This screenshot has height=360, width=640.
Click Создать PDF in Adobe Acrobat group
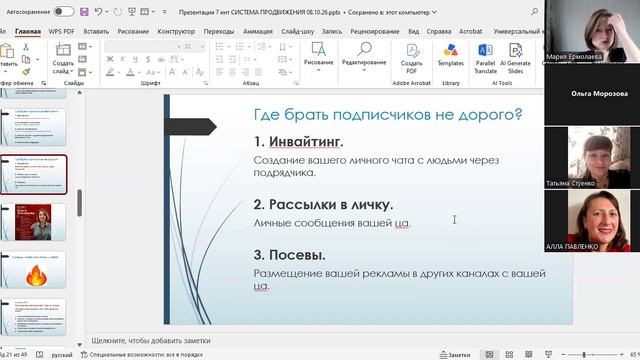pos(411,59)
